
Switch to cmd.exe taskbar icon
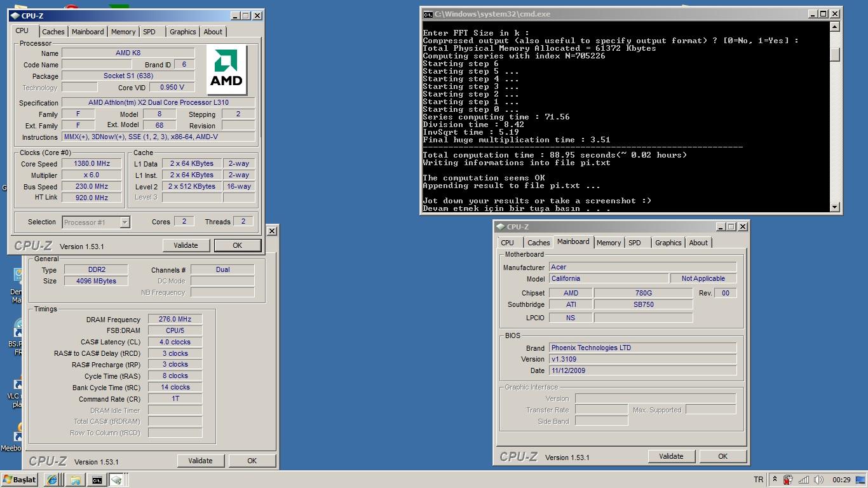(97, 480)
